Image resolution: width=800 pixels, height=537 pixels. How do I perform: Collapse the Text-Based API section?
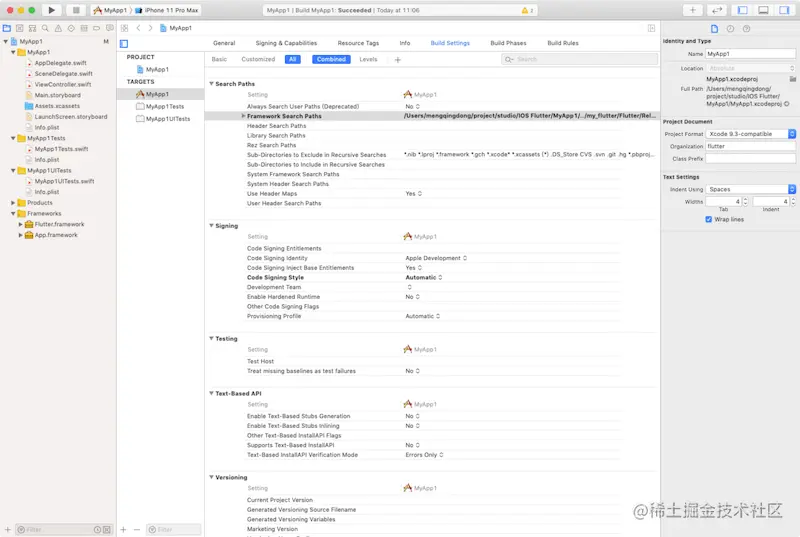tap(211, 393)
